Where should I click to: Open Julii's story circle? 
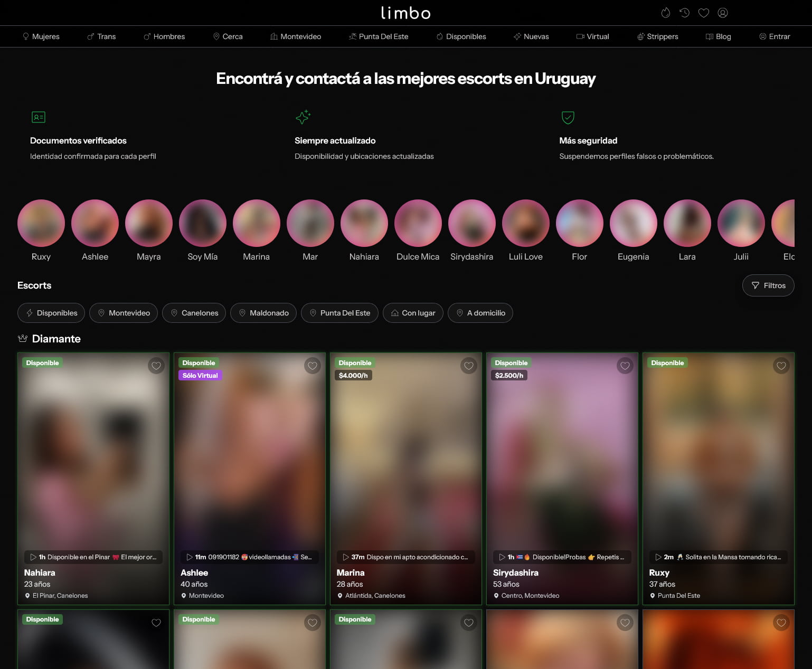pos(741,223)
